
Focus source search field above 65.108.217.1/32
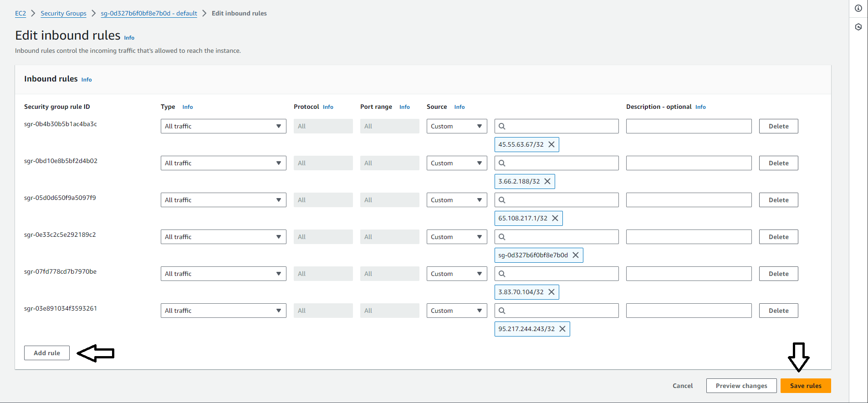pyautogui.click(x=557, y=200)
